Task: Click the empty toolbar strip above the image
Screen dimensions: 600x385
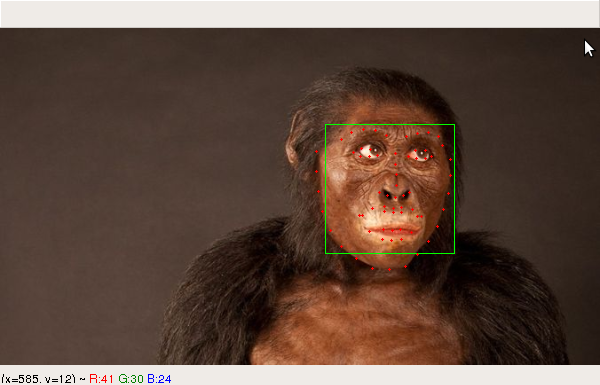Action: (x=300, y=14)
